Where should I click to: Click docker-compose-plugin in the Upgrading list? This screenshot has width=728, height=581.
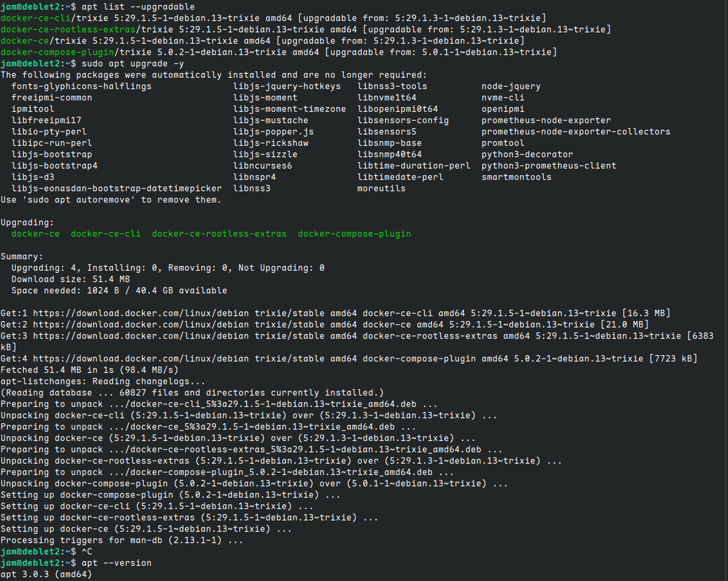click(x=354, y=234)
